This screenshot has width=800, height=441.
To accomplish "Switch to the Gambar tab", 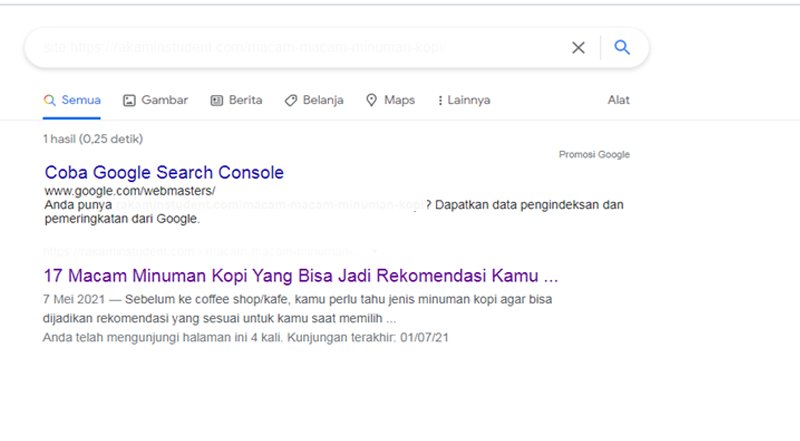I will 156,100.
